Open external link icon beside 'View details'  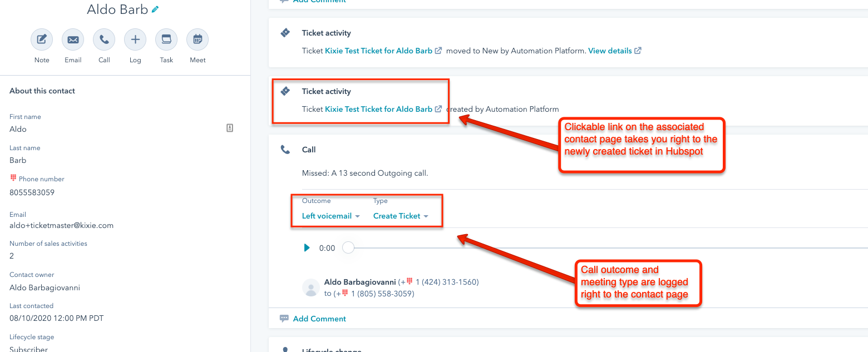coord(638,51)
